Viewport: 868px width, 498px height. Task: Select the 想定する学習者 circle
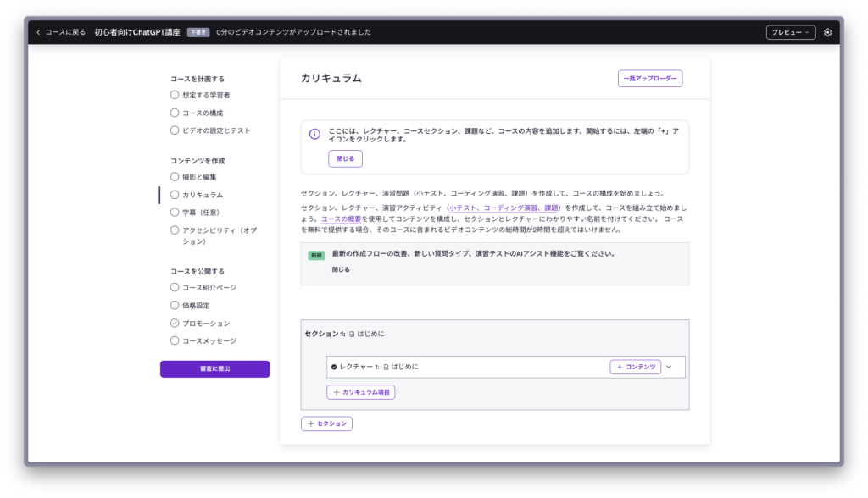175,95
